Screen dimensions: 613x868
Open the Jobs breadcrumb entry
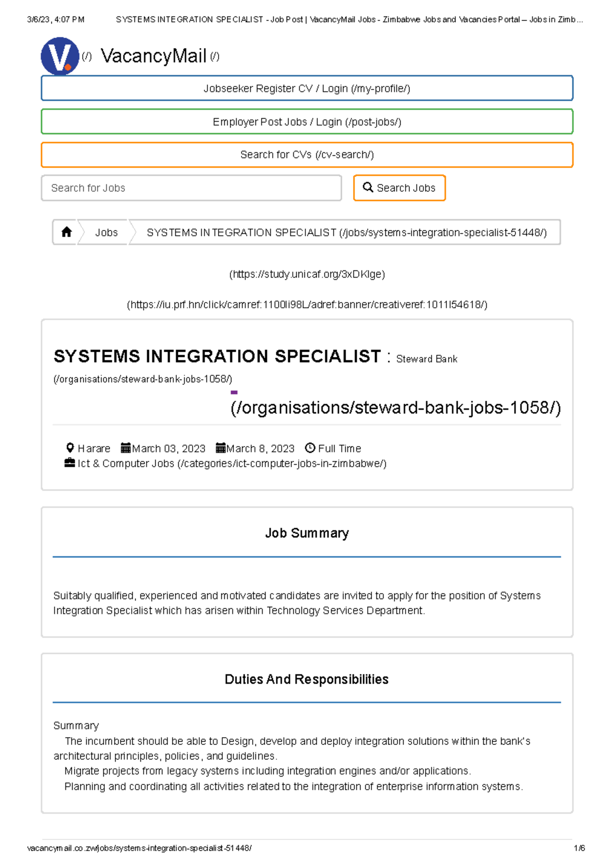106,232
